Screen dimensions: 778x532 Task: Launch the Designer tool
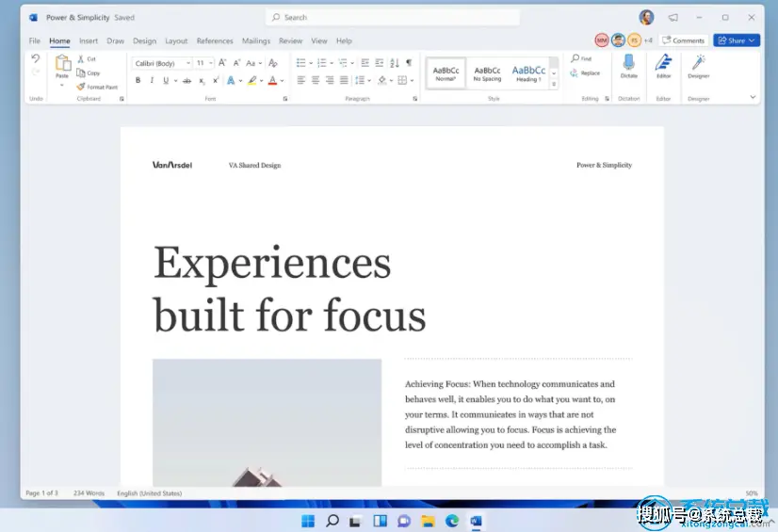tap(699, 66)
